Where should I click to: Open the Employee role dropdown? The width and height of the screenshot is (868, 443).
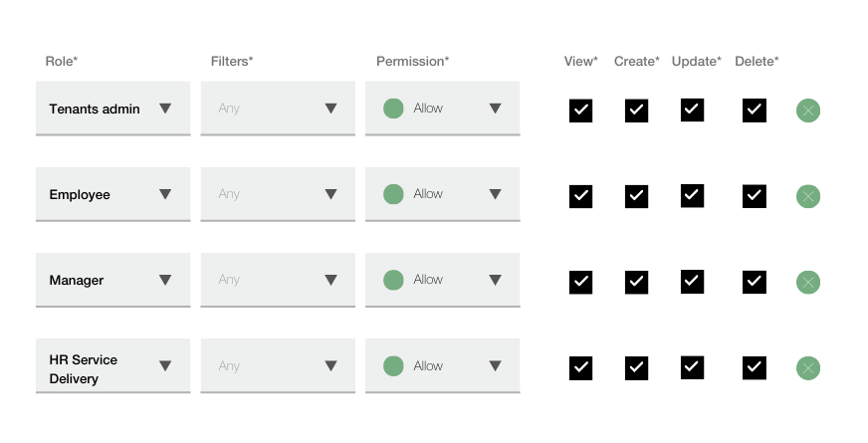point(112,194)
